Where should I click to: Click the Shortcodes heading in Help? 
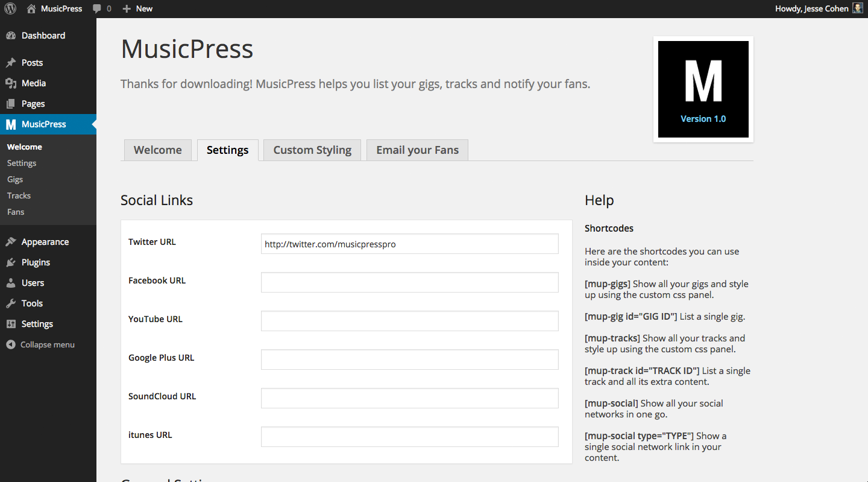tap(609, 229)
